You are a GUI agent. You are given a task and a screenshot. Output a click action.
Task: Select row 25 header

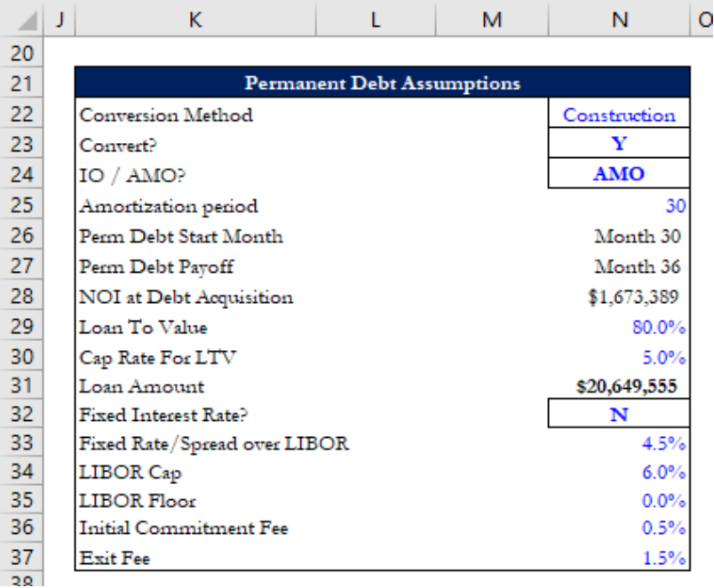point(21,204)
